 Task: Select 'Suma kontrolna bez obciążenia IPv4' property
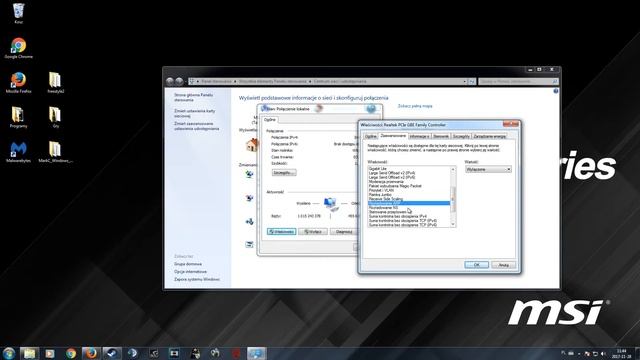pyautogui.click(x=398, y=216)
